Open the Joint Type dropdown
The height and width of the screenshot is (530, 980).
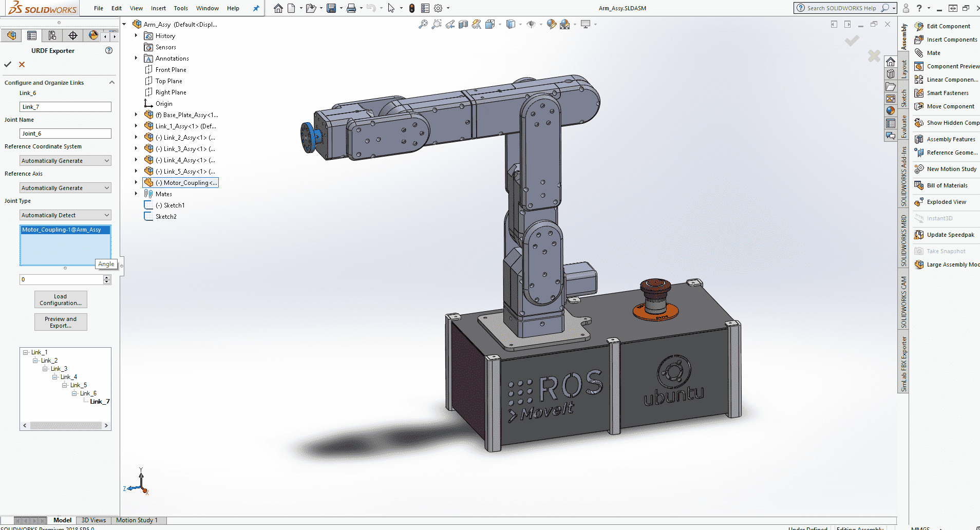coord(65,215)
